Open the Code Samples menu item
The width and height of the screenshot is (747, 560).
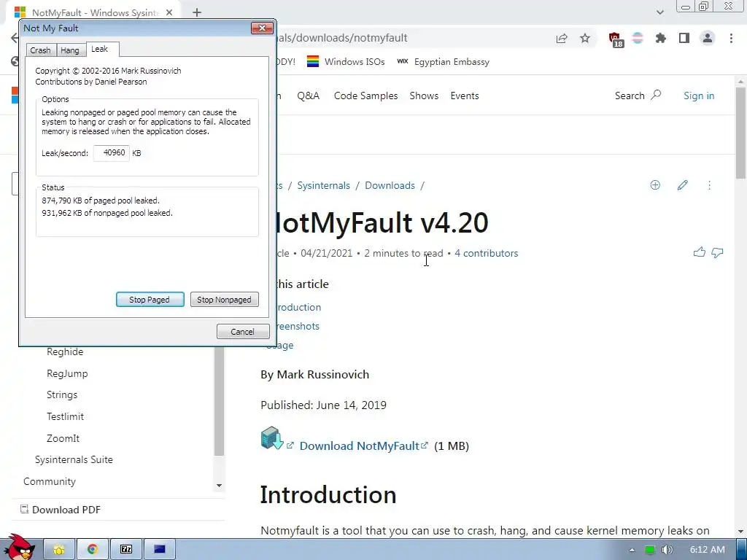pos(366,96)
